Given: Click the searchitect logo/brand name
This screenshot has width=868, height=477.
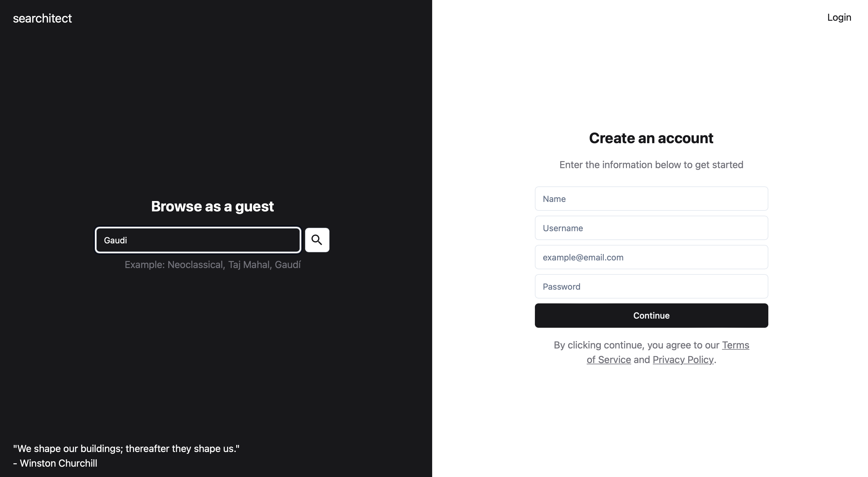Looking at the screenshot, I should click(42, 17).
